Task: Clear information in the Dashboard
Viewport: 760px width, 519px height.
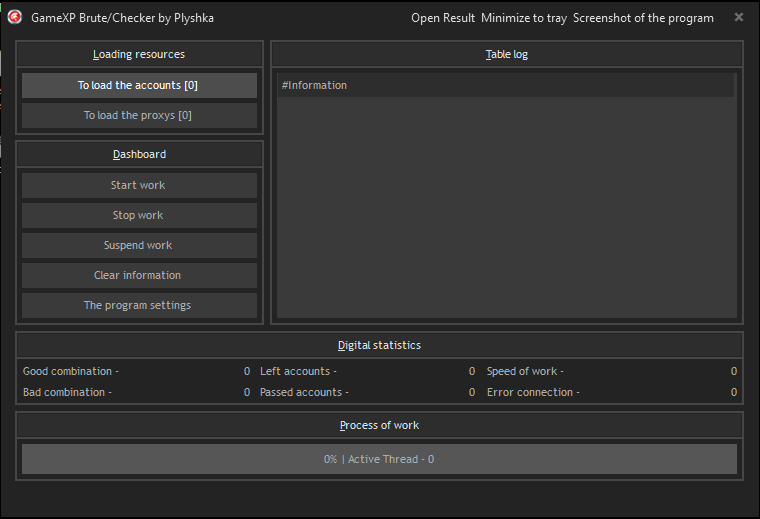Action: (139, 275)
